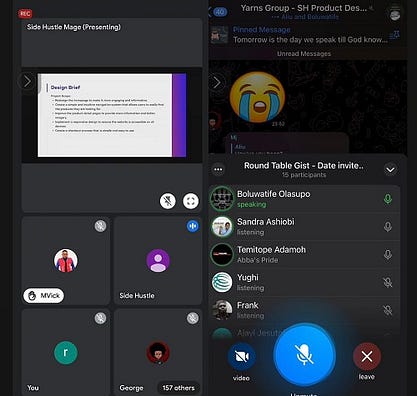Turn on video in the voice chat

click(x=242, y=357)
